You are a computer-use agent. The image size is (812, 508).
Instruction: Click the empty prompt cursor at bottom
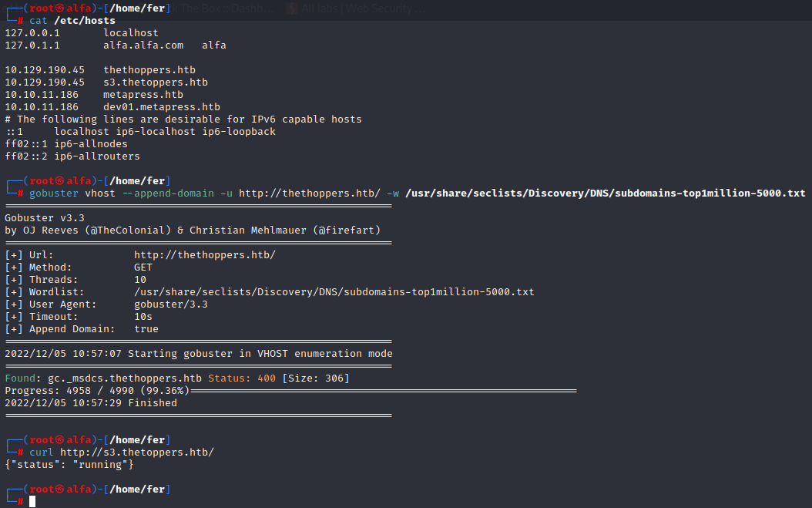(x=32, y=501)
